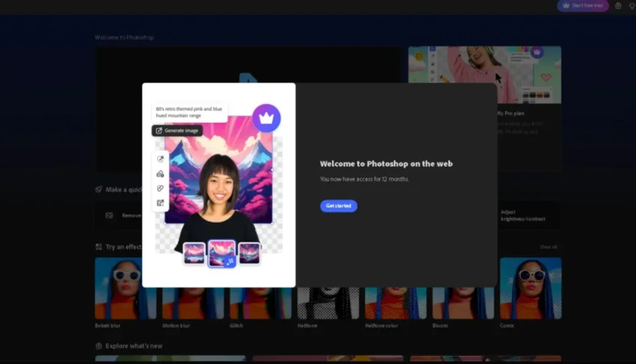Choose the Glitch effect thumbnail
Image resolution: width=636 pixels, height=364 pixels.
coord(261,303)
